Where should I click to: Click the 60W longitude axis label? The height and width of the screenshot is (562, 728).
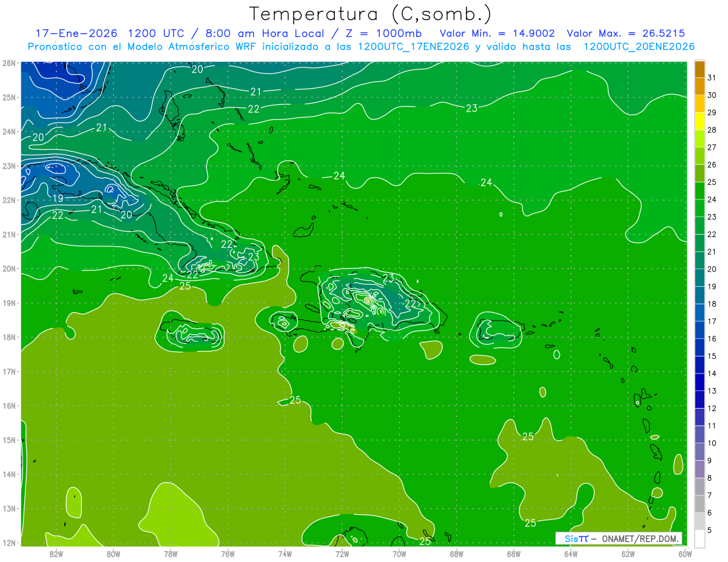point(686,554)
